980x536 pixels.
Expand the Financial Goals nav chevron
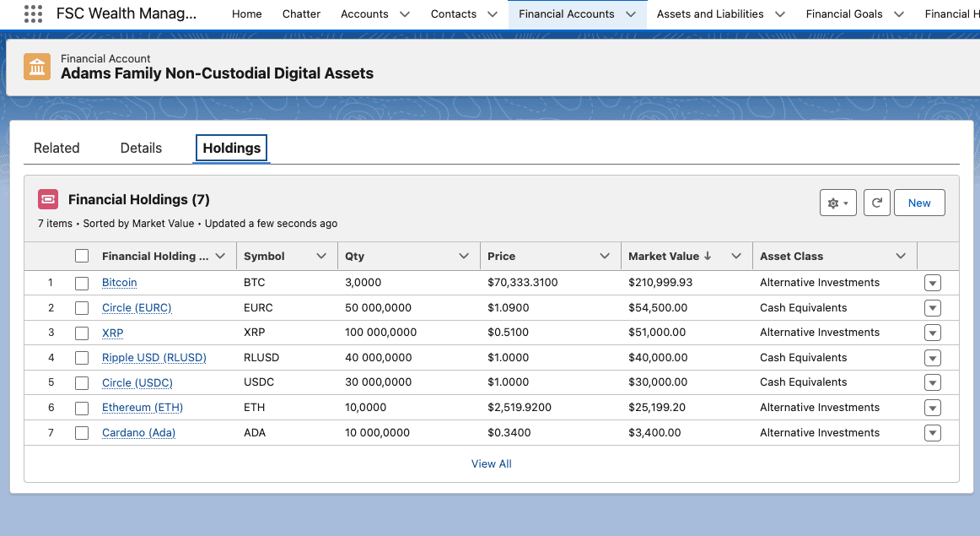[x=899, y=14]
